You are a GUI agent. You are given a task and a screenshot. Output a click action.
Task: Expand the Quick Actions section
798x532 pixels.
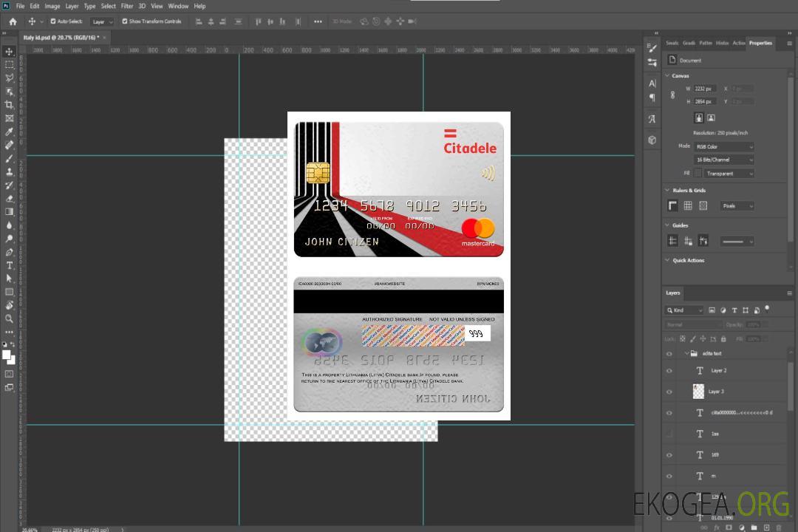(x=667, y=260)
